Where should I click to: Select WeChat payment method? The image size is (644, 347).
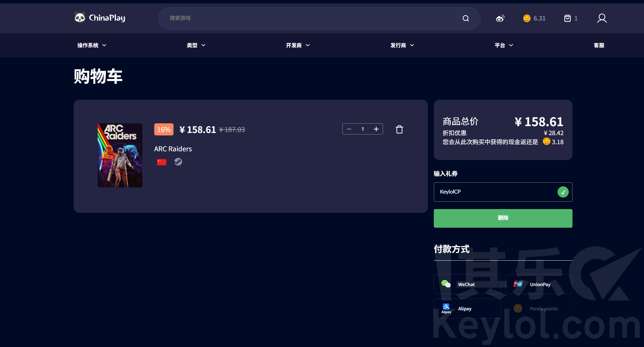pyautogui.click(x=467, y=284)
